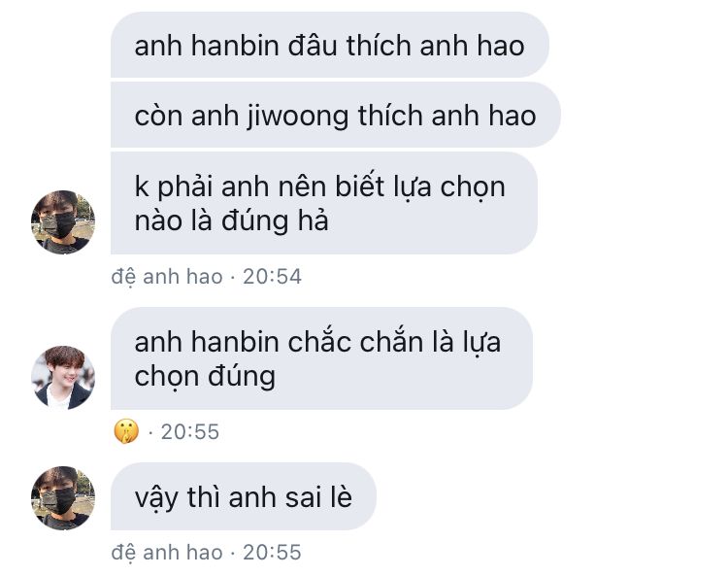Click sender name "đệ anh hao" beside 20:55

[167, 553]
